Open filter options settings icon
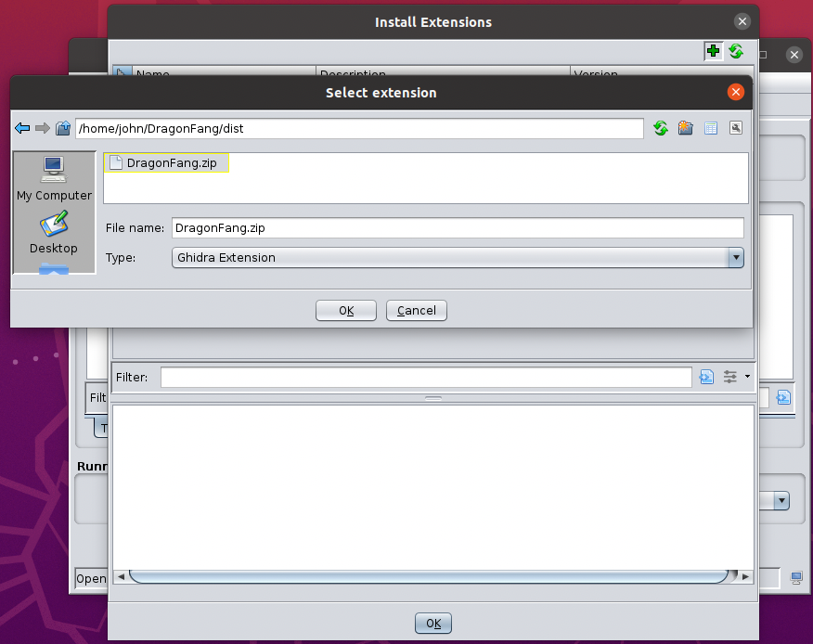This screenshot has width=813, height=644. [x=730, y=377]
